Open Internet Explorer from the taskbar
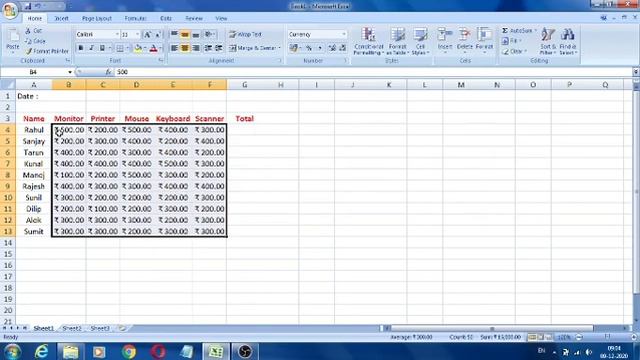This screenshot has height=360, width=640. (x=41, y=351)
